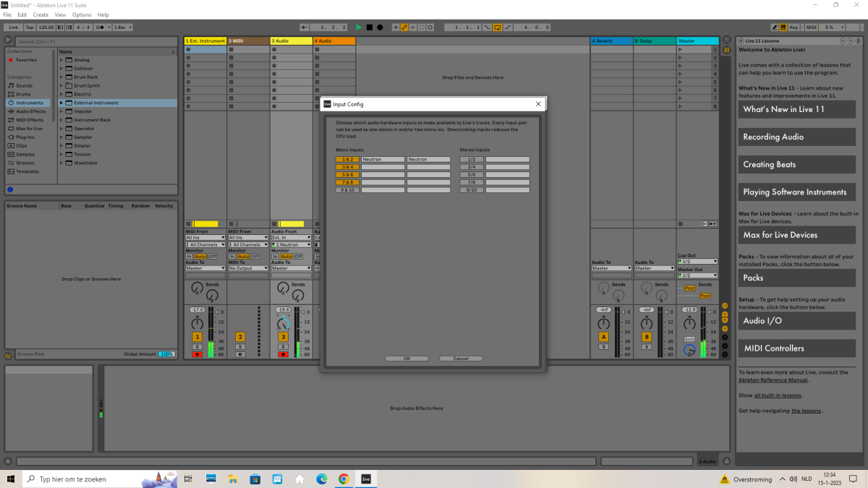The height and width of the screenshot is (488, 868).
Task: Open the Mail app on taskbar
Action: pyautogui.click(x=277, y=479)
